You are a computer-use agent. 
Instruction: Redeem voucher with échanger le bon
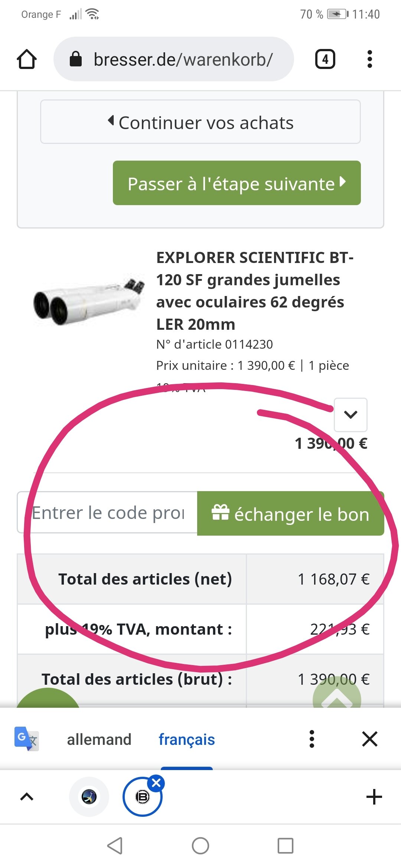point(290,514)
